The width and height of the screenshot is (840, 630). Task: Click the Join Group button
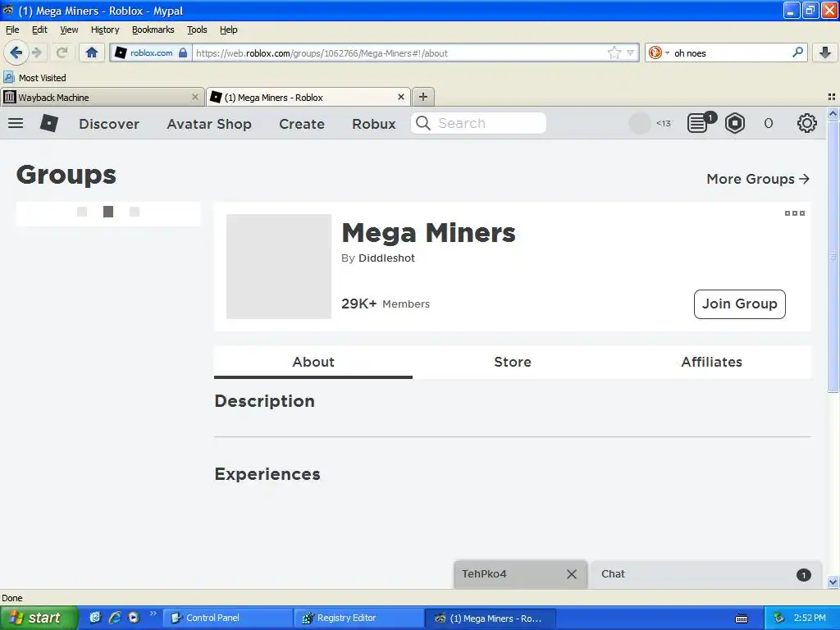(x=739, y=304)
